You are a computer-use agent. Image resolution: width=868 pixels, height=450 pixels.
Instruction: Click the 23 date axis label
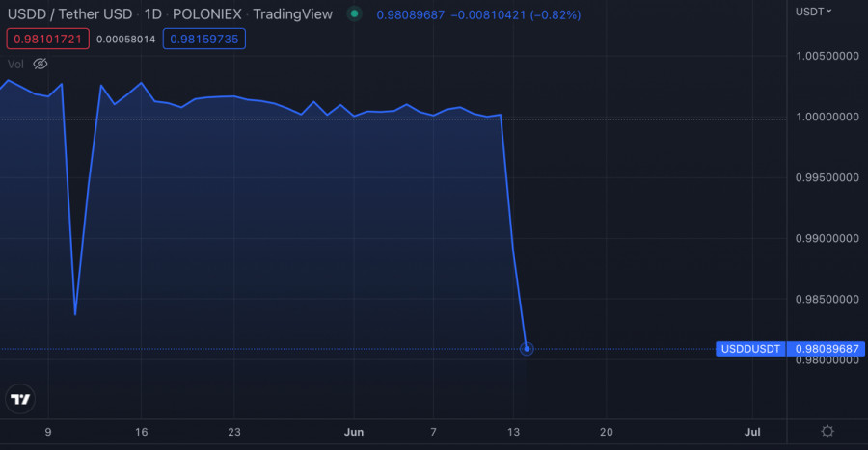click(x=234, y=432)
